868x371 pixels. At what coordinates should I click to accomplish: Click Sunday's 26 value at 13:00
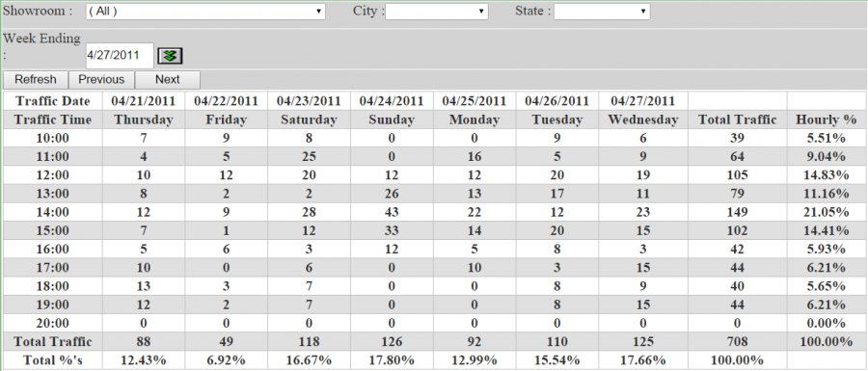pos(392,194)
